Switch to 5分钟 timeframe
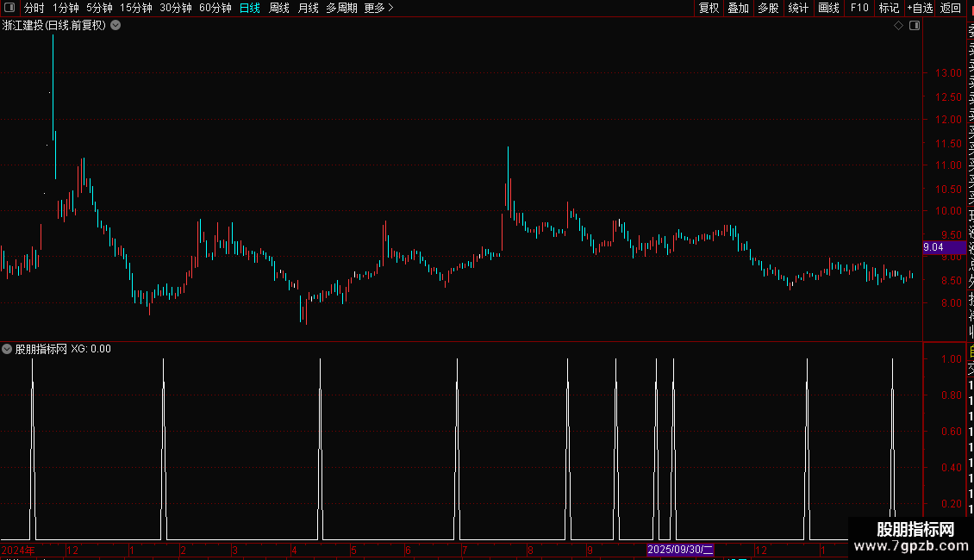The width and height of the screenshot is (974, 560). pyautogui.click(x=99, y=8)
